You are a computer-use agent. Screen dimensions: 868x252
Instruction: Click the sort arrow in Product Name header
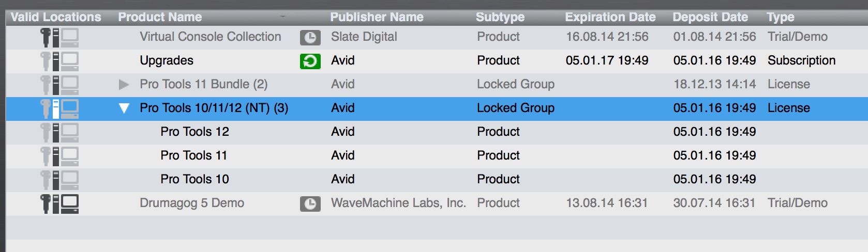[283, 17]
